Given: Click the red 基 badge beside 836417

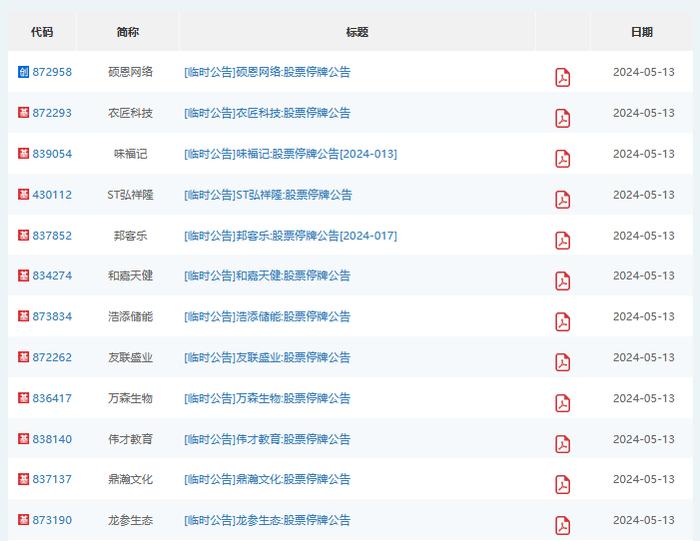Looking at the screenshot, I should [24, 398].
